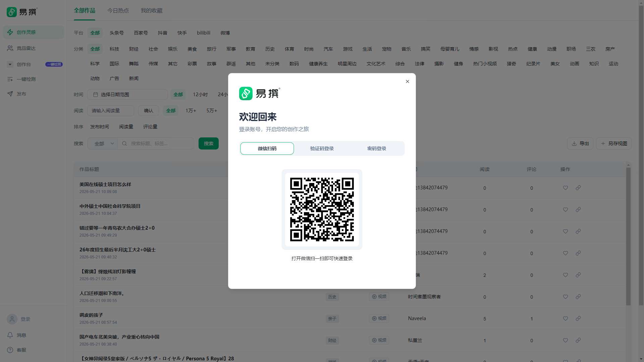Sort by 阅读量
This screenshot has width=644, height=362.
coord(126,127)
